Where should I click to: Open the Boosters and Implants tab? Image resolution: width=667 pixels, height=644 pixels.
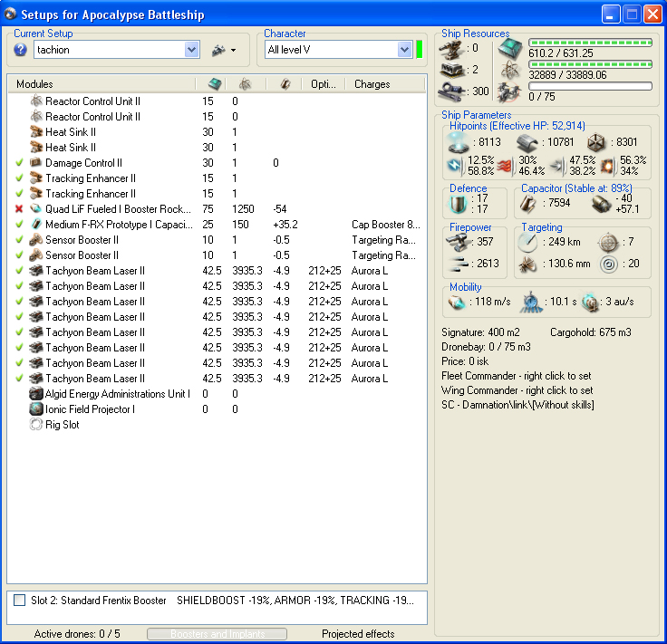tap(217, 634)
